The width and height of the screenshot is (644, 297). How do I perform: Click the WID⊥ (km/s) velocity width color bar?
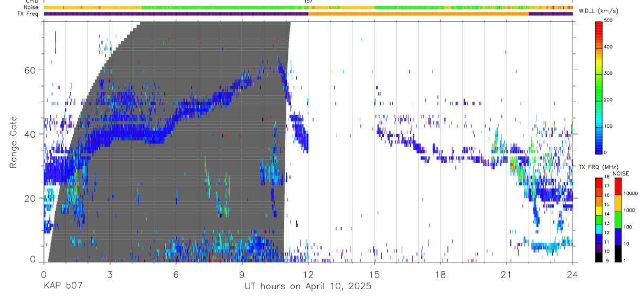(x=599, y=87)
